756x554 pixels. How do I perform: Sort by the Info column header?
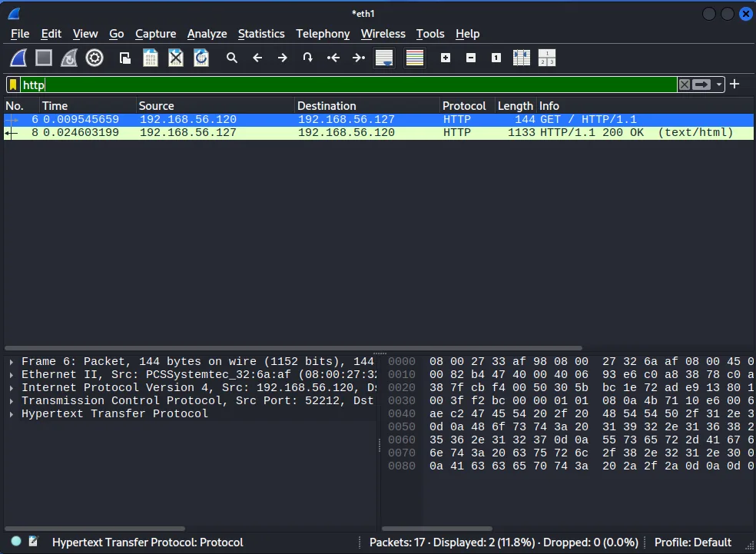click(645, 105)
